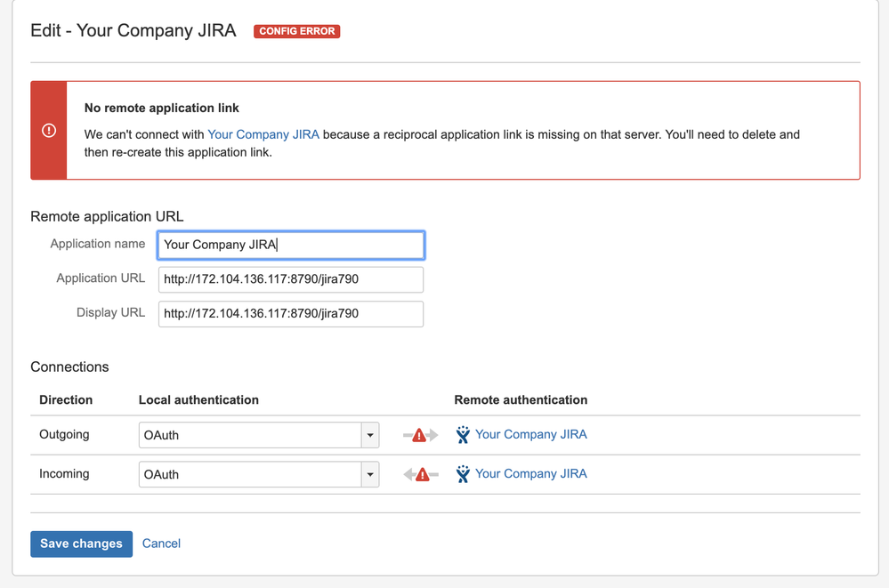Screen dimensions: 889x588
Task: Click the CONFIG ERROR status badge
Action: (x=296, y=31)
